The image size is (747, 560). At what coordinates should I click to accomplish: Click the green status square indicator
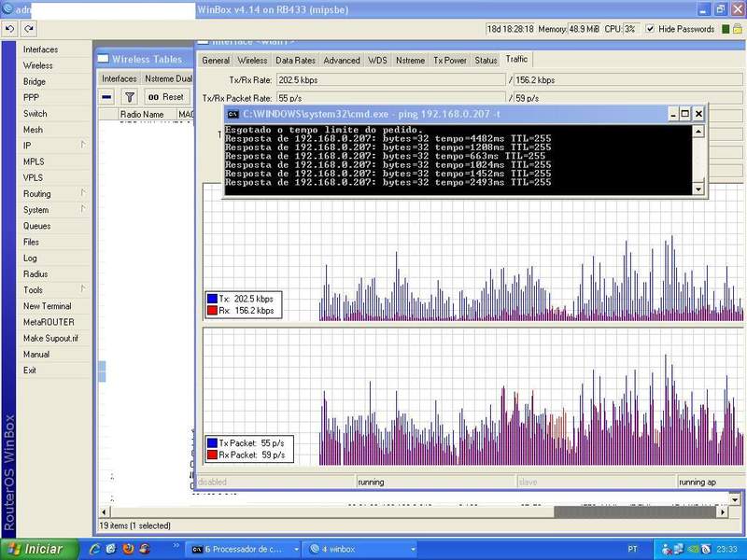tap(724, 29)
